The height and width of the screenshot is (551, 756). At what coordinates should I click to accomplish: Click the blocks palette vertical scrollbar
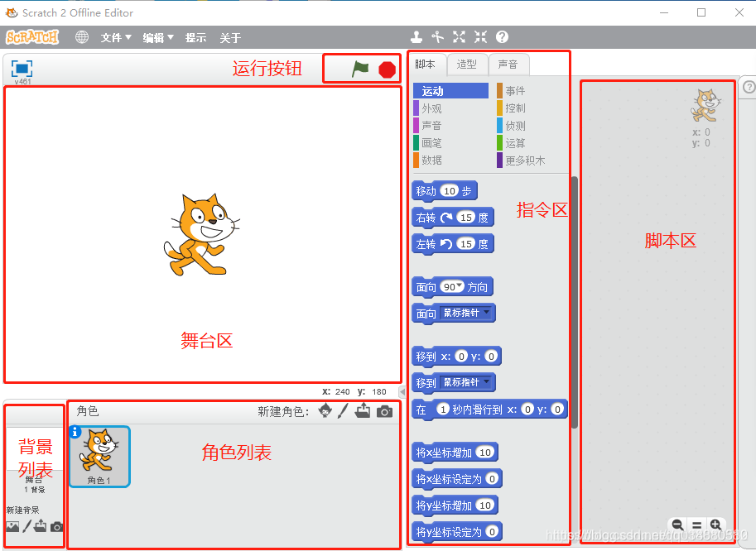point(575,303)
